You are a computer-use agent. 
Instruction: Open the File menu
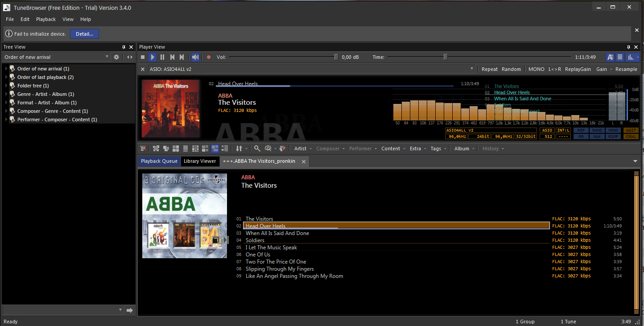coord(10,19)
